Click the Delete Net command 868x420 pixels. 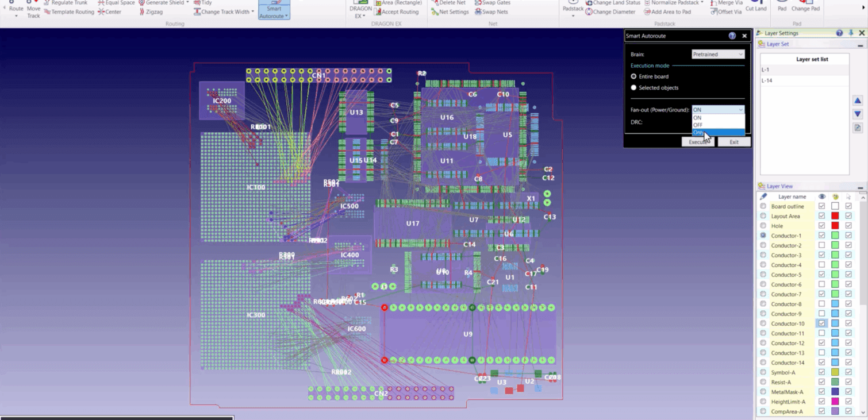point(448,3)
